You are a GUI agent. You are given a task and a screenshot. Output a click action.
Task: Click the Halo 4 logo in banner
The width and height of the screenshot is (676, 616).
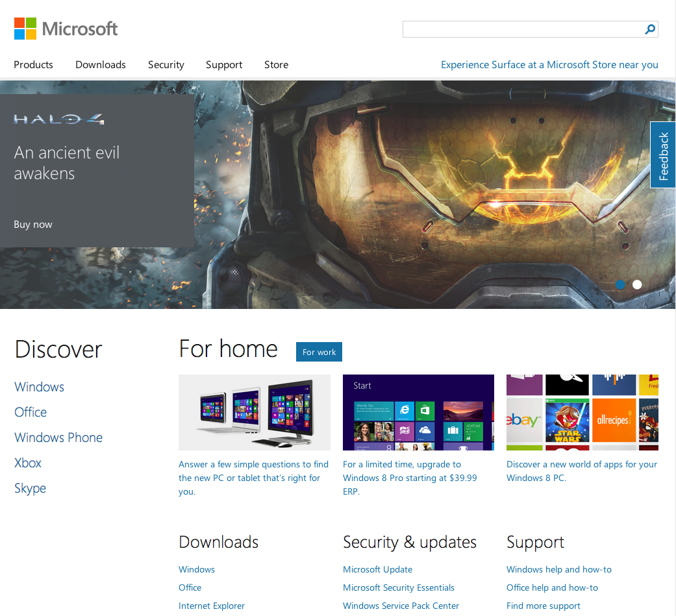pyautogui.click(x=59, y=119)
